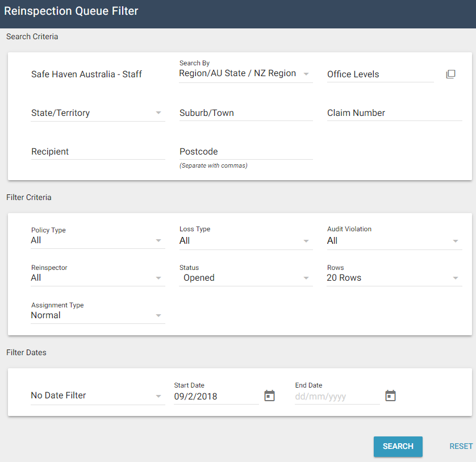Open the State/Territory dropdown

point(97,113)
